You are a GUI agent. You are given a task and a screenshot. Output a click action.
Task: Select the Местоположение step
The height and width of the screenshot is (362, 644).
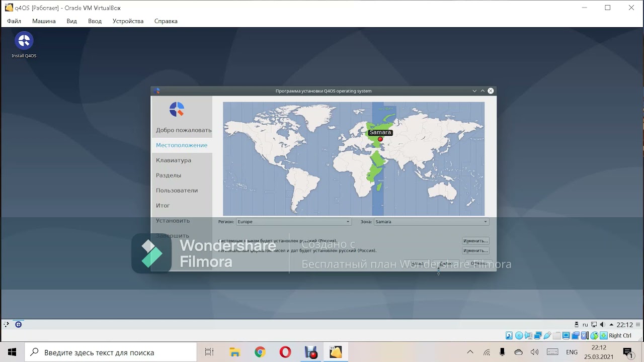[182, 145]
